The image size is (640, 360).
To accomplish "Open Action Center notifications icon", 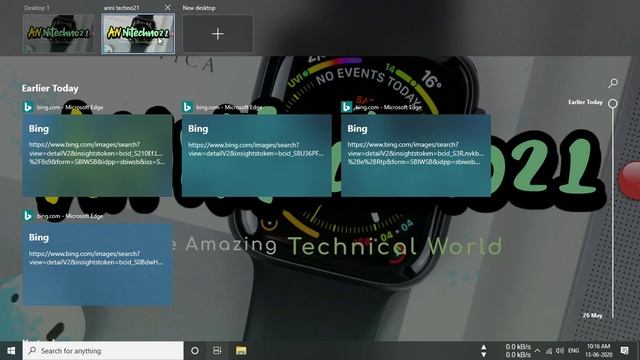I will pos(624,351).
